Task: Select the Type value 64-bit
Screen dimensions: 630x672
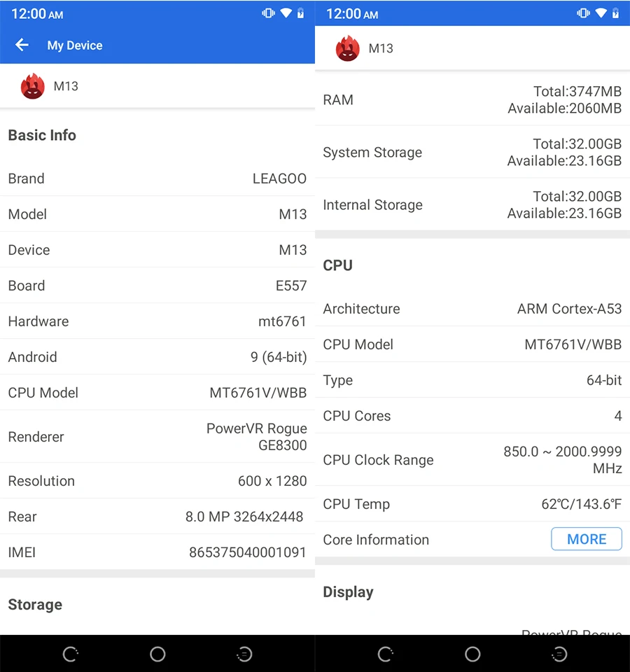Action: coord(604,380)
